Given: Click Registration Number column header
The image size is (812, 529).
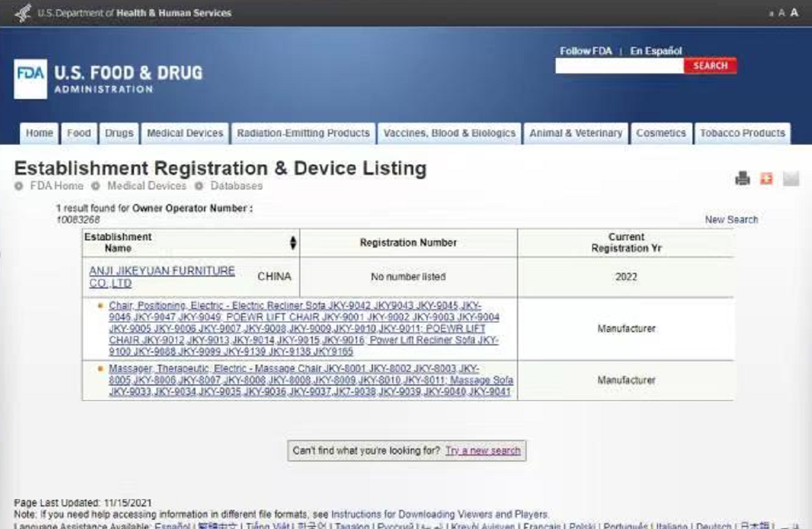Looking at the screenshot, I should tap(409, 243).
